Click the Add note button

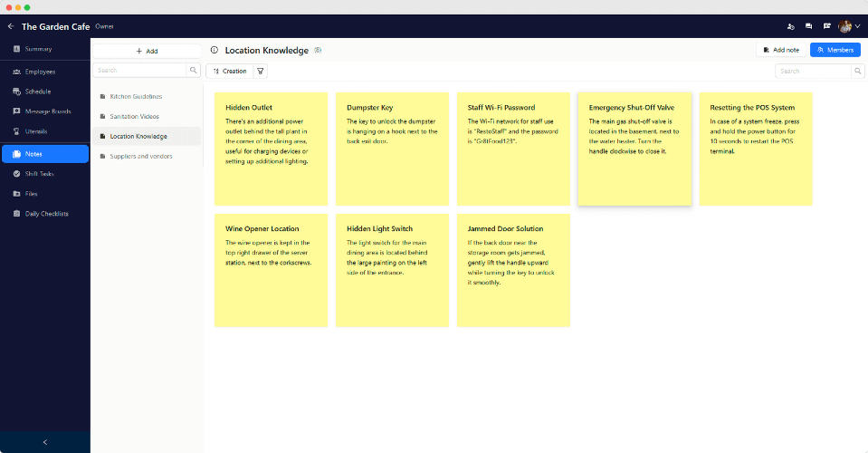pos(781,50)
